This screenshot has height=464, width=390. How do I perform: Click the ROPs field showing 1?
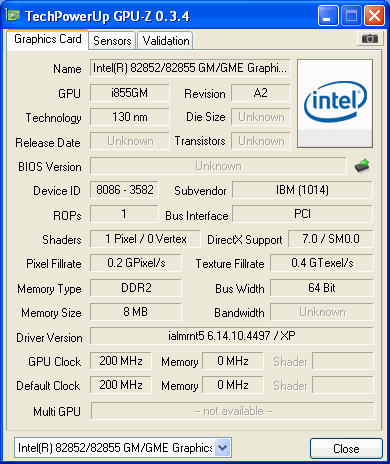(x=124, y=214)
